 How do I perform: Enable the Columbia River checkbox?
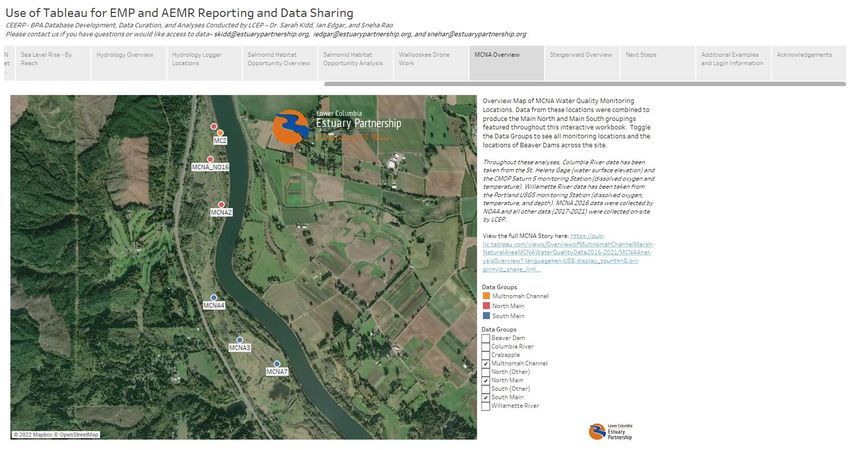coord(486,346)
